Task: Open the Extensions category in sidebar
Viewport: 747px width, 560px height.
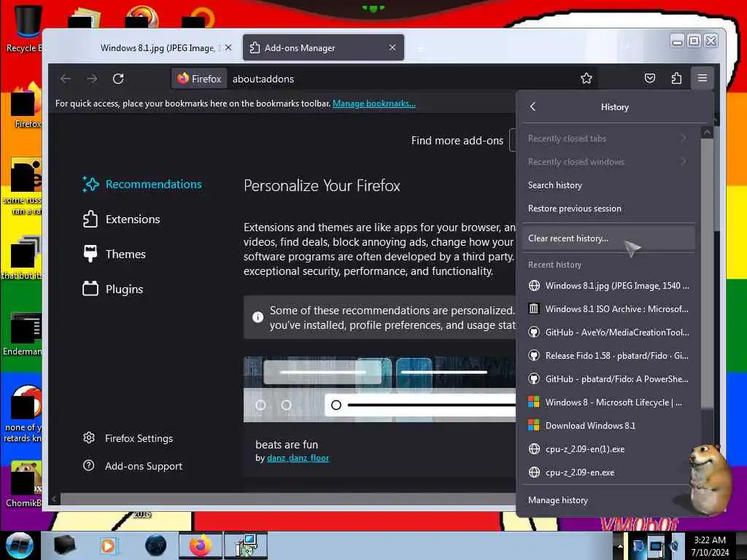Action: tap(121, 219)
